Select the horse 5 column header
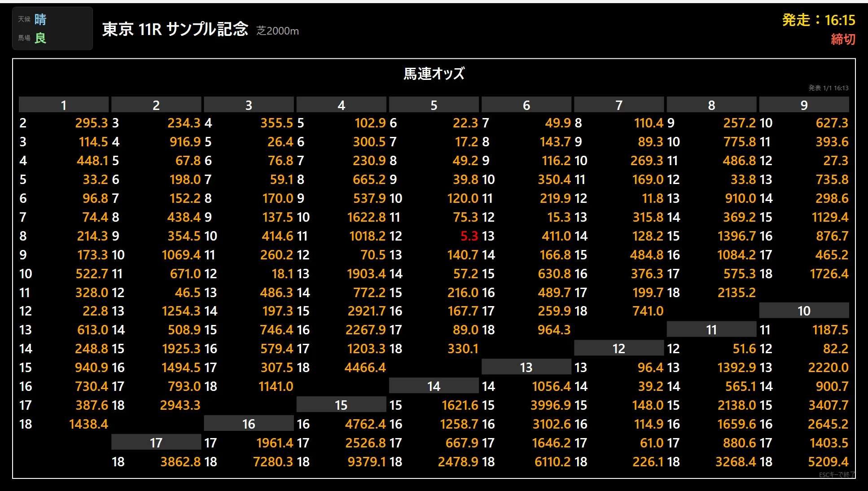The width and height of the screenshot is (868, 491). [434, 105]
